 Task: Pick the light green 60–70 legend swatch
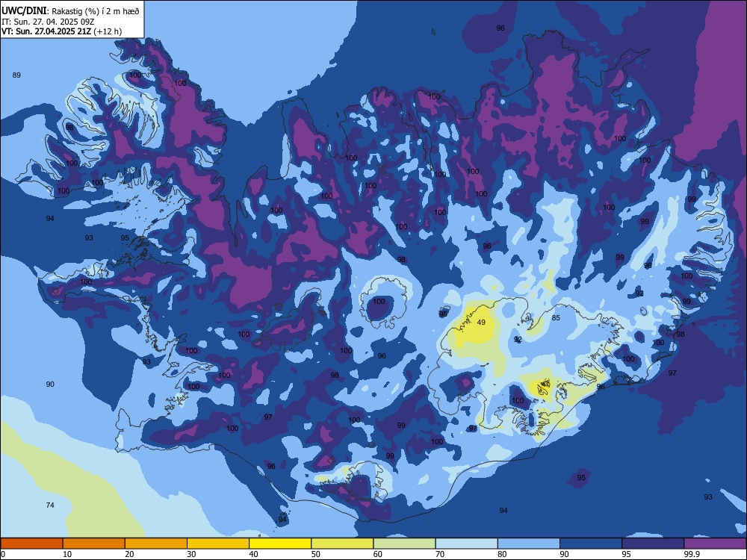tap(404, 544)
